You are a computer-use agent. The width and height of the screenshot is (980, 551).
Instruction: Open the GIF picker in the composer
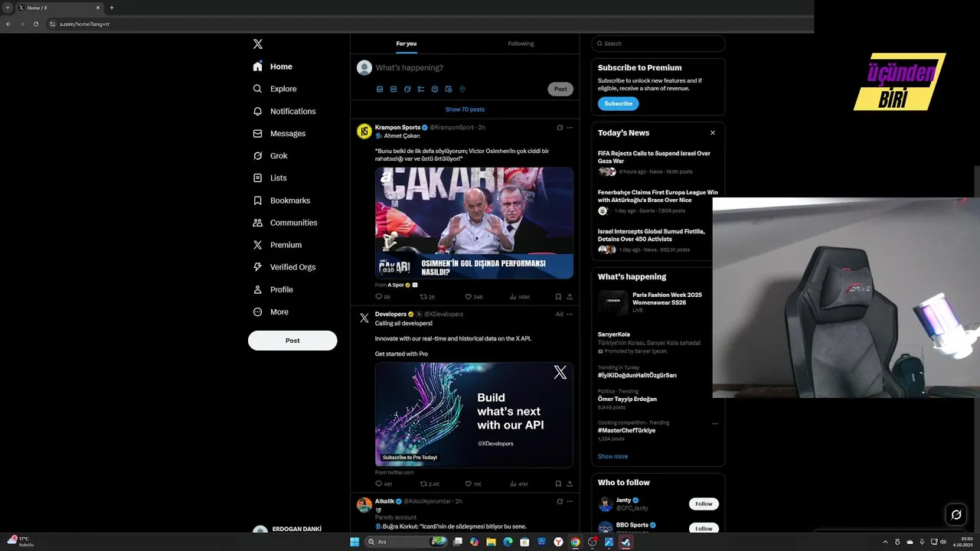pos(394,89)
